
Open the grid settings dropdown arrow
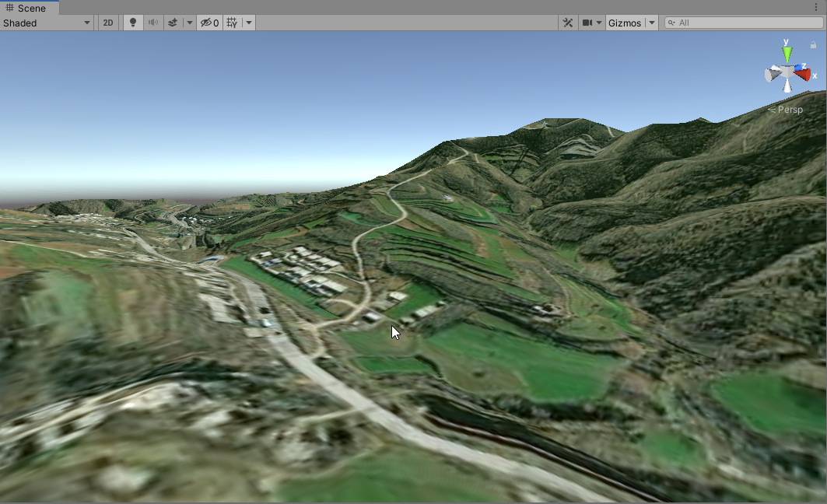pyautogui.click(x=248, y=23)
